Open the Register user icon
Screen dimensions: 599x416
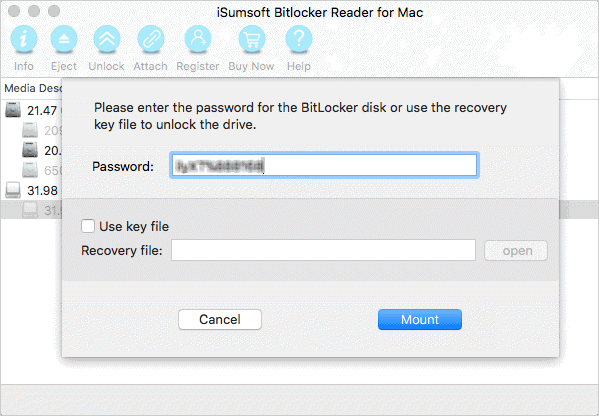point(198,39)
